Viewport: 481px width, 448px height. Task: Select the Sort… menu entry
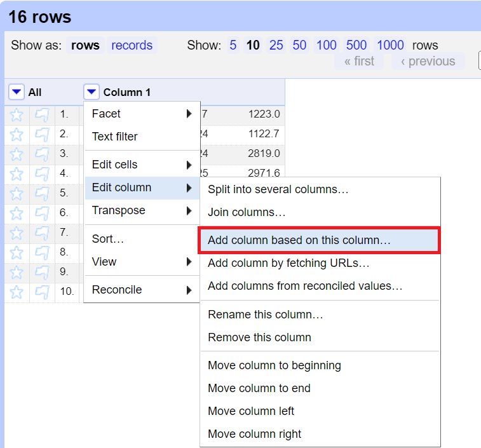click(x=142, y=239)
